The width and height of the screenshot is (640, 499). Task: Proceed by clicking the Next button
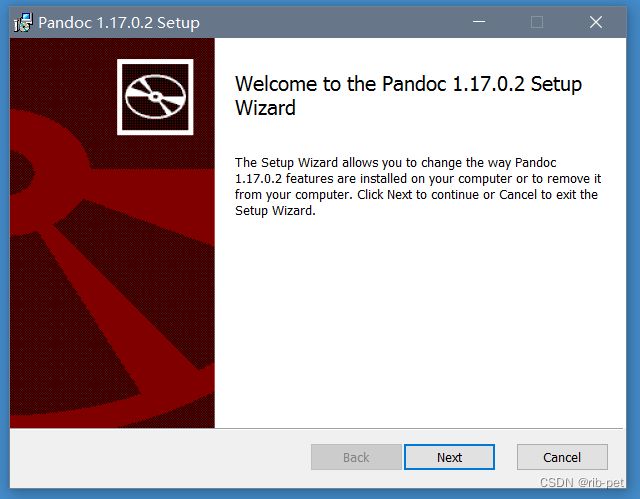449,457
